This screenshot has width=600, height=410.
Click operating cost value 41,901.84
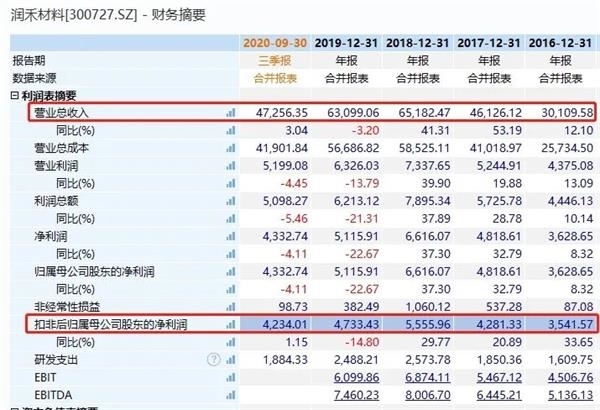pyautogui.click(x=282, y=148)
